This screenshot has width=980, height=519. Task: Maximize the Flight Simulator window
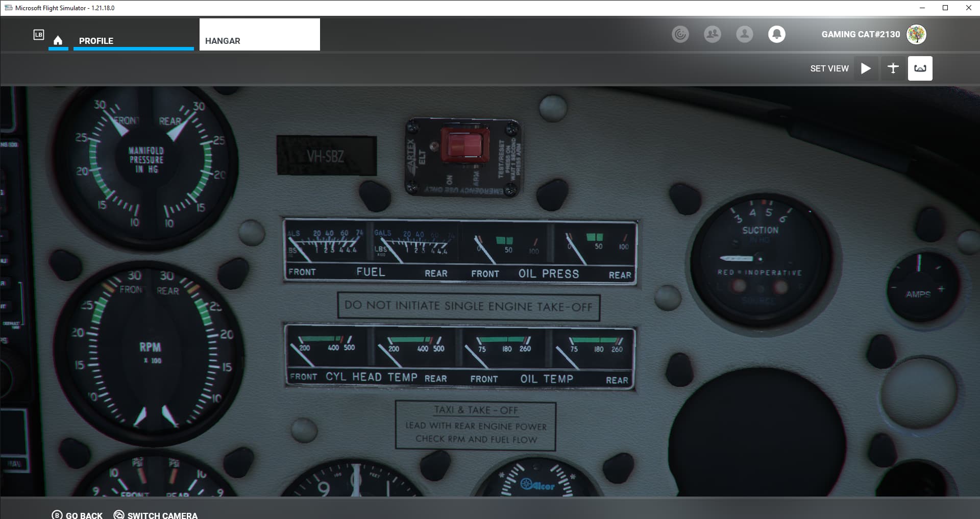pyautogui.click(x=945, y=8)
